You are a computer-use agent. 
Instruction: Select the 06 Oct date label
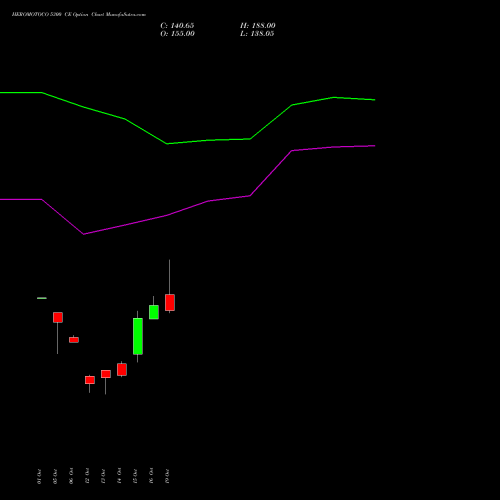tap(71, 476)
